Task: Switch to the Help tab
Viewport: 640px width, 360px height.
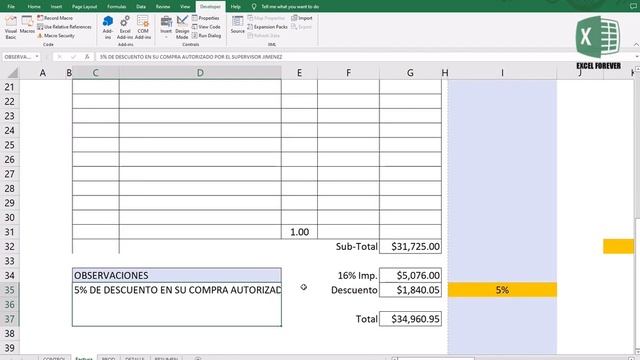Action: (236, 7)
